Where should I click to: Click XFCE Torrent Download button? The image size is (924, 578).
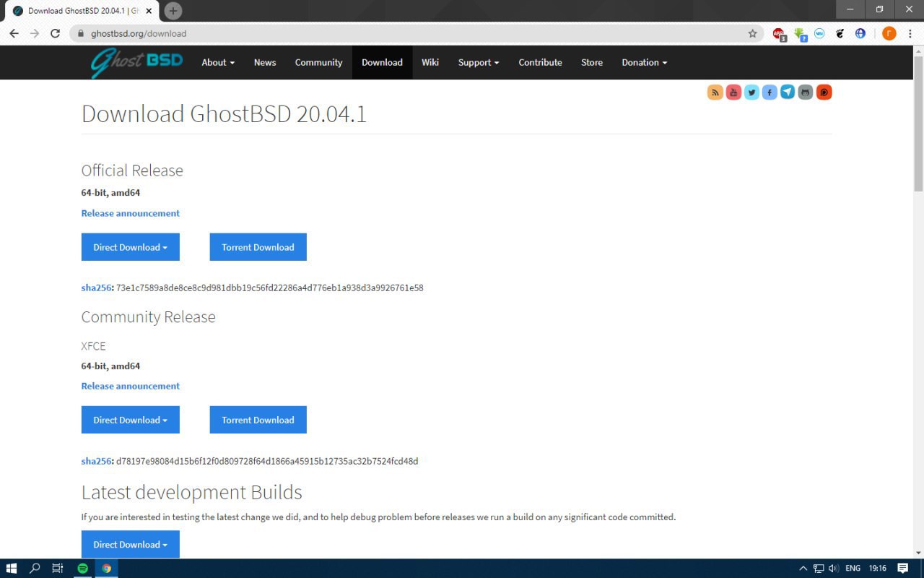pos(258,420)
